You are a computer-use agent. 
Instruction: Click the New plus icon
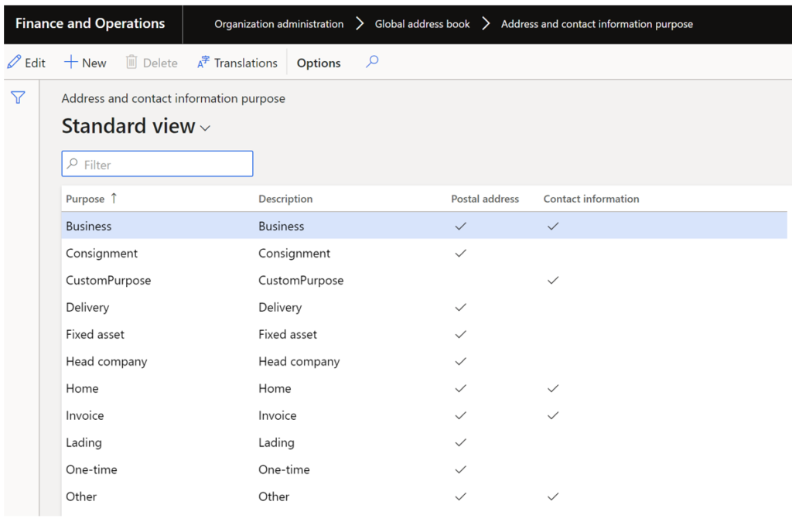point(70,62)
